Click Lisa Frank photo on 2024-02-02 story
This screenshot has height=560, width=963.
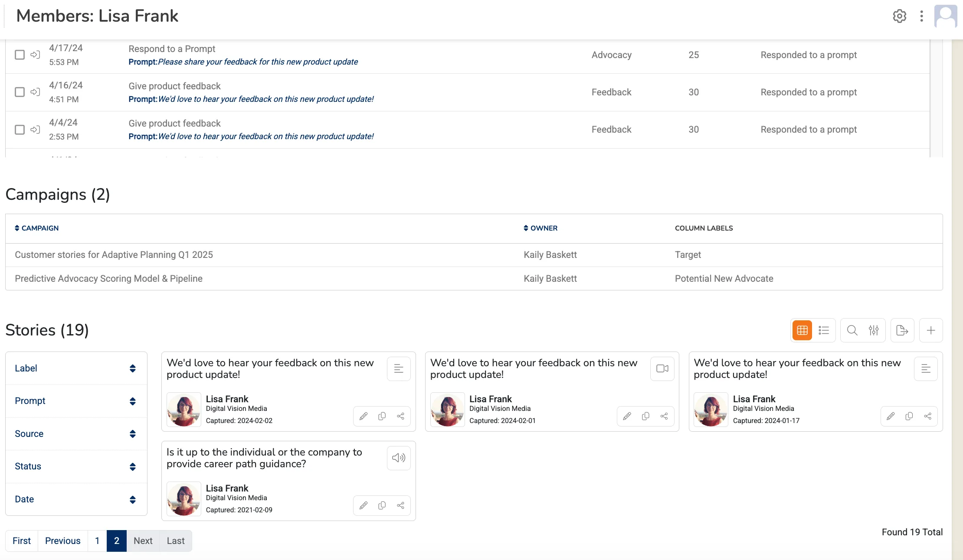click(x=184, y=410)
